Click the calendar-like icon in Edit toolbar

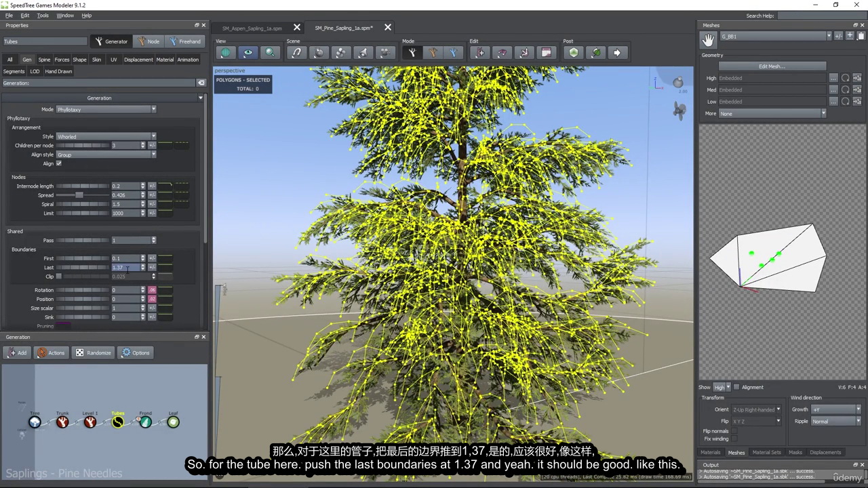546,52
